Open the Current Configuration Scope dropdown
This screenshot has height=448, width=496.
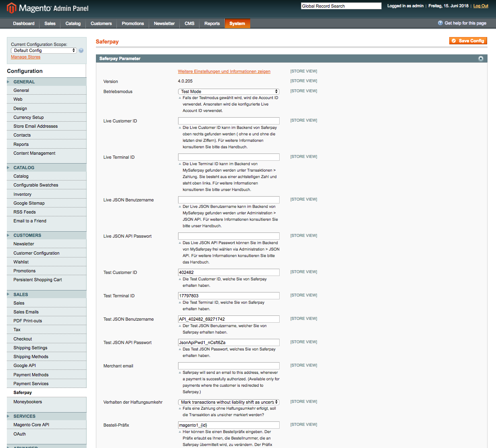44,51
